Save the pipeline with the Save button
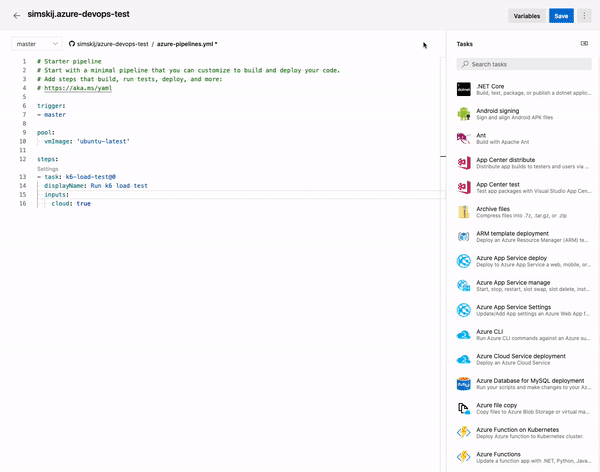The width and height of the screenshot is (600, 472). (561, 16)
